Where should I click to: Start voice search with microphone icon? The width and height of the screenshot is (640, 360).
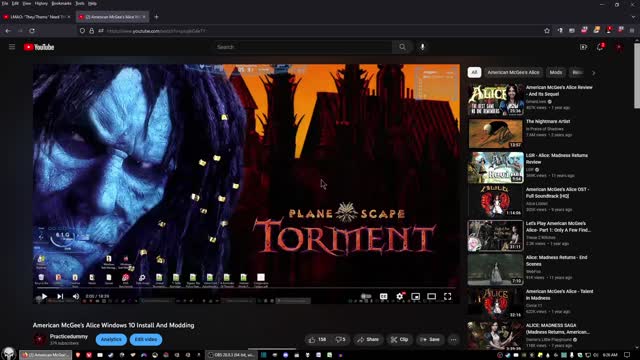coord(422,47)
